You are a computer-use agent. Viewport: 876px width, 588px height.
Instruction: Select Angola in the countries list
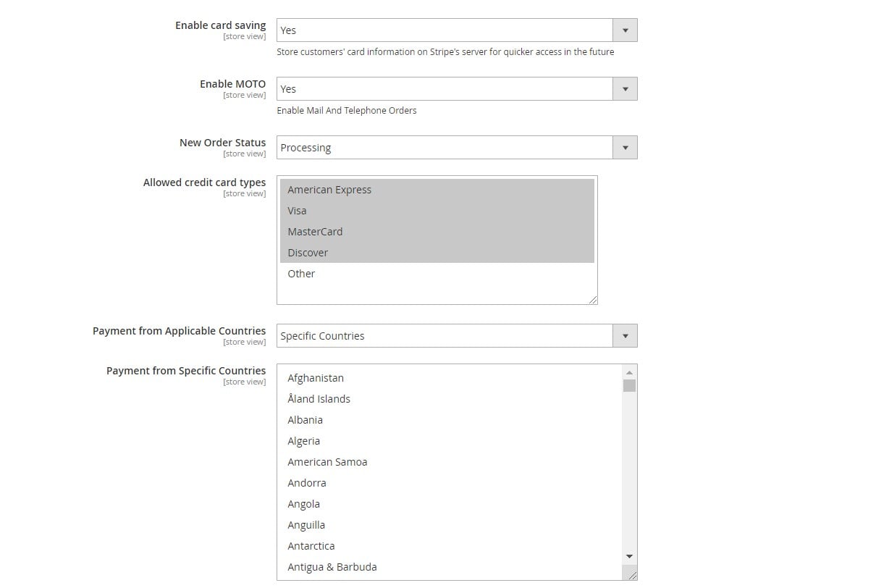click(x=450, y=504)
